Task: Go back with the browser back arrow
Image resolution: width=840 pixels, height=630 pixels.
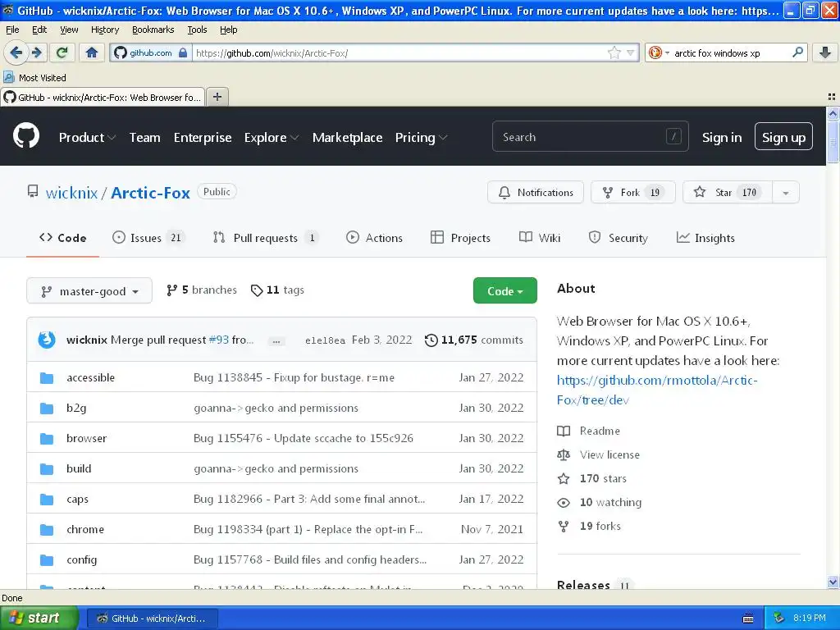Action: pyautogui.click(x=15, y=52)
